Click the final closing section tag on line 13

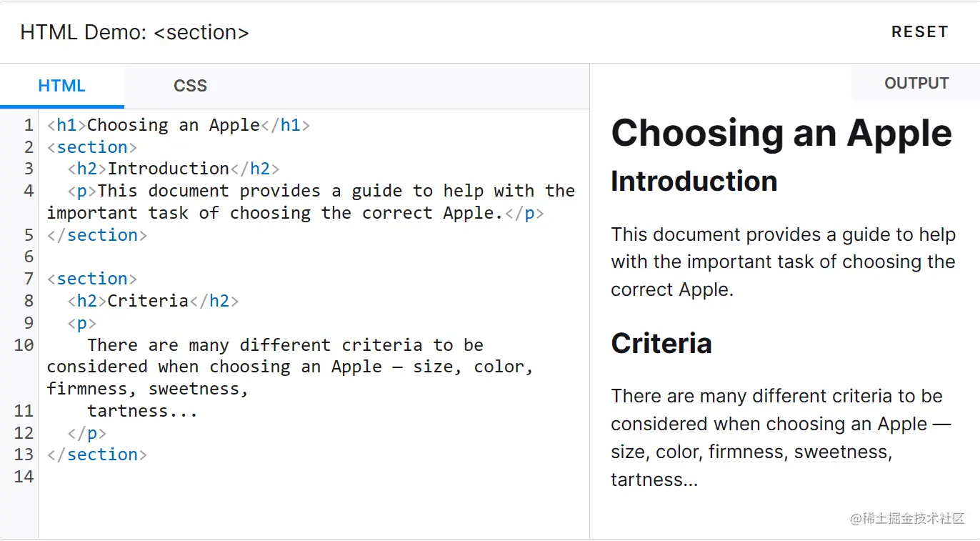[97, 455]
